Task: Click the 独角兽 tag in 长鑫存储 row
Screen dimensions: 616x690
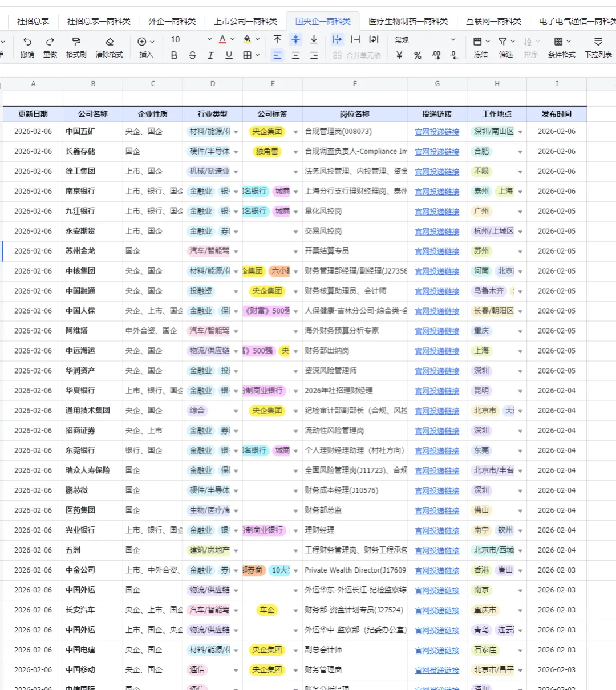Action: (267, 152)
